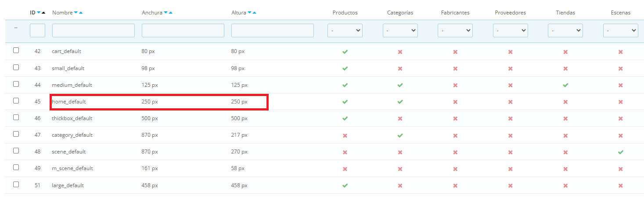Tick the large_default row checkbox
Viewport: 644px width, 203px height.
pos(16,184)
